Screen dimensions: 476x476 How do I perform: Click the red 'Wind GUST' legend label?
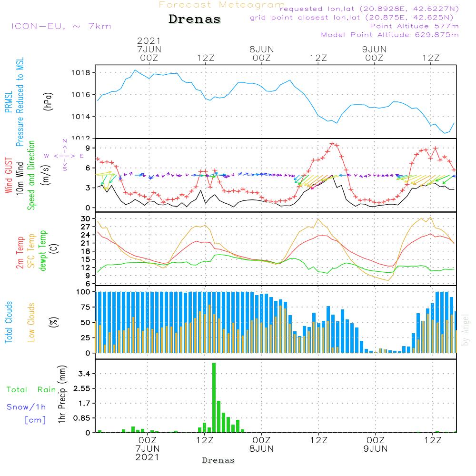click(x=9, y=175)
